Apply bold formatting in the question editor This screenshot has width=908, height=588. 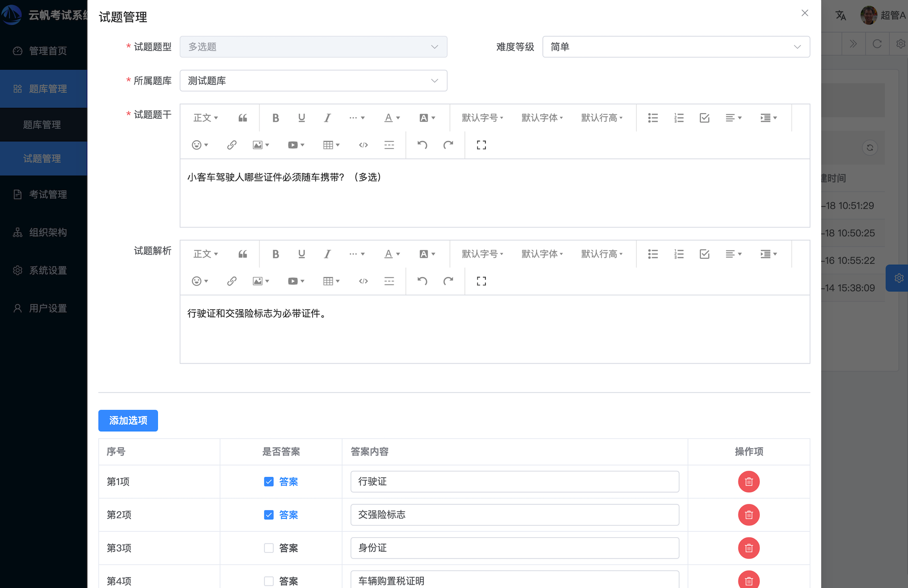coord(276,118)
